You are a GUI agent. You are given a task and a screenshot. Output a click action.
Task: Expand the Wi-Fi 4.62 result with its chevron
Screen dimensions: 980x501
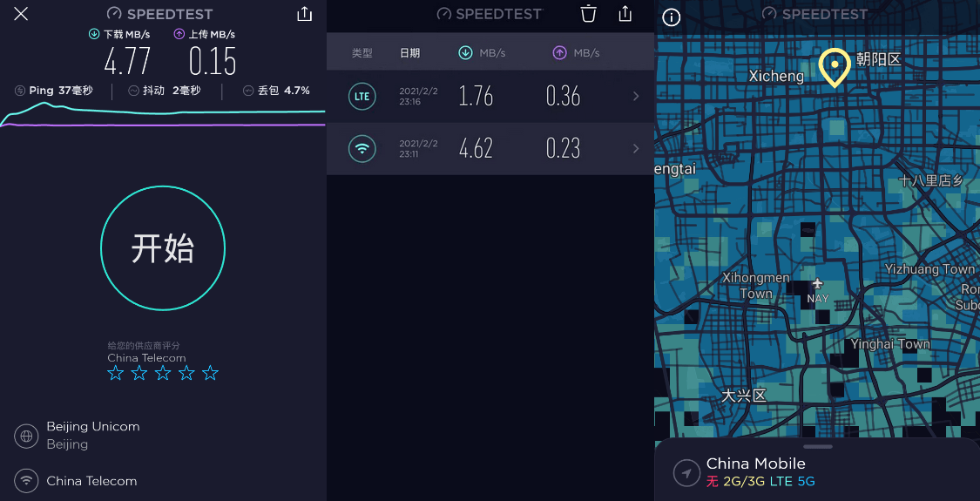coord(636,149)
